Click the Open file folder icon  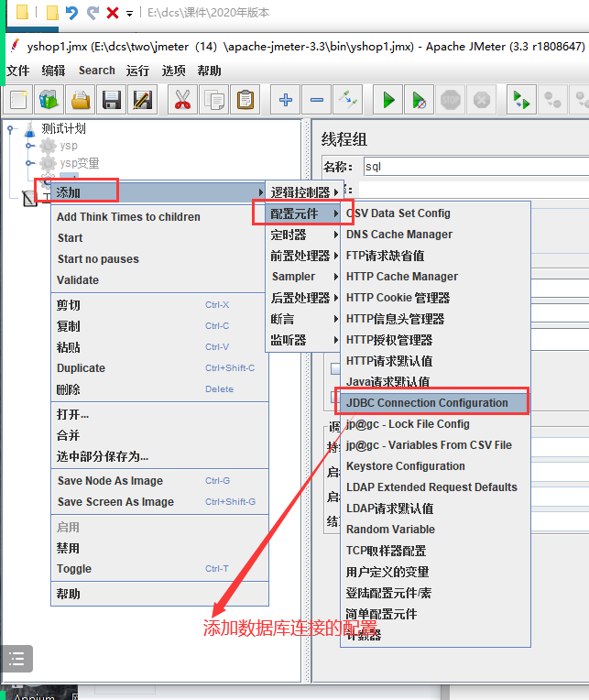[81, 100]
